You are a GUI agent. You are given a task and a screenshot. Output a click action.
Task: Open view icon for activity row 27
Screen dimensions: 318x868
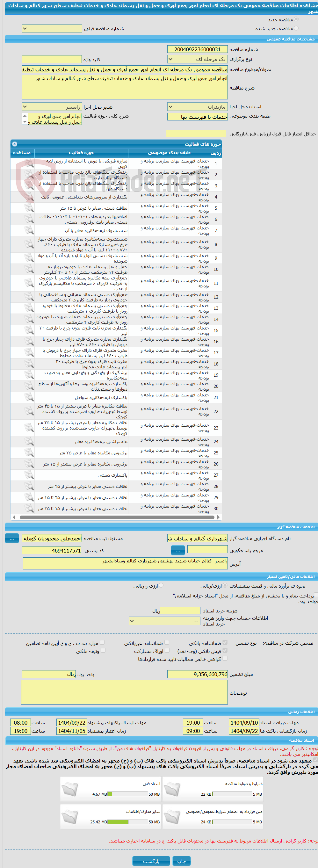(29, 475)
